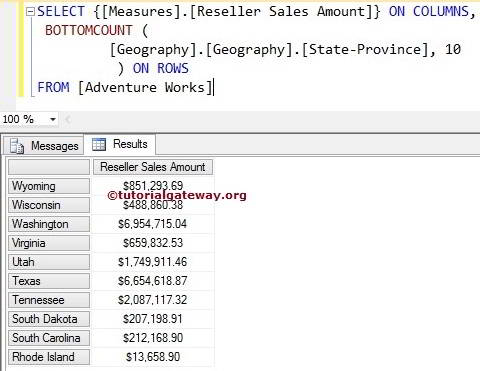Screen dimensions: 480x371
Task: Select the Texas row header
Action: [49, 281]
